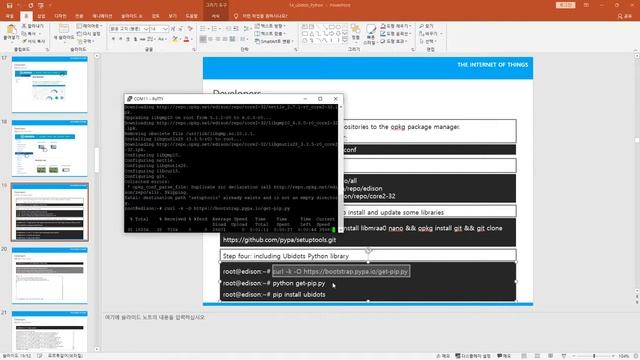Click the Comments button in status bar
The width and height of the screenshot is (640, 360).
click(x=504, y=356)
